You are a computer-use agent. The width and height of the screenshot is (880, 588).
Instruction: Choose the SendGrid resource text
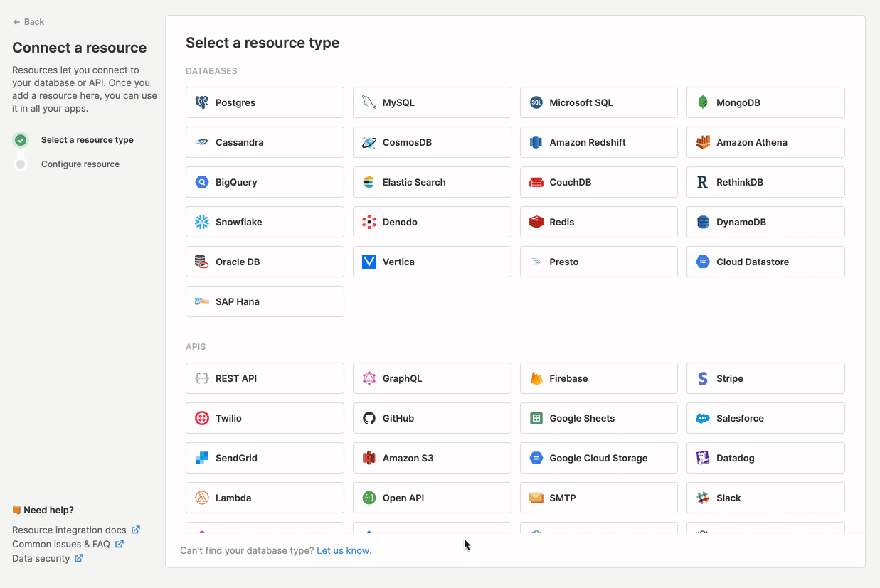(236, 458)
